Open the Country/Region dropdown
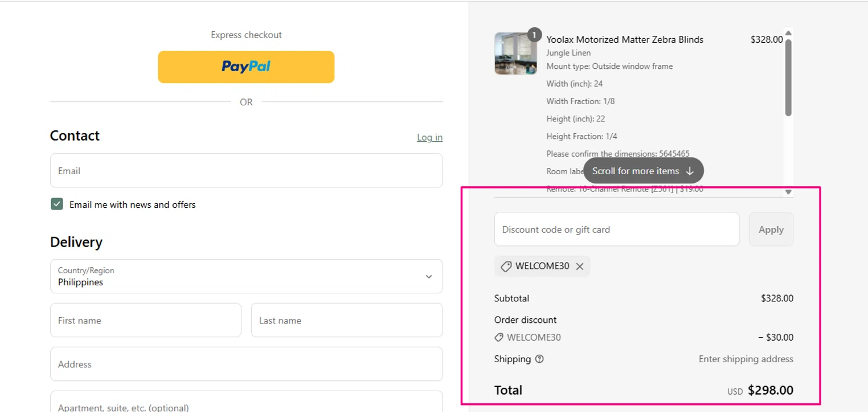Screen dimensions: 868x412 [x=247, y=276]
